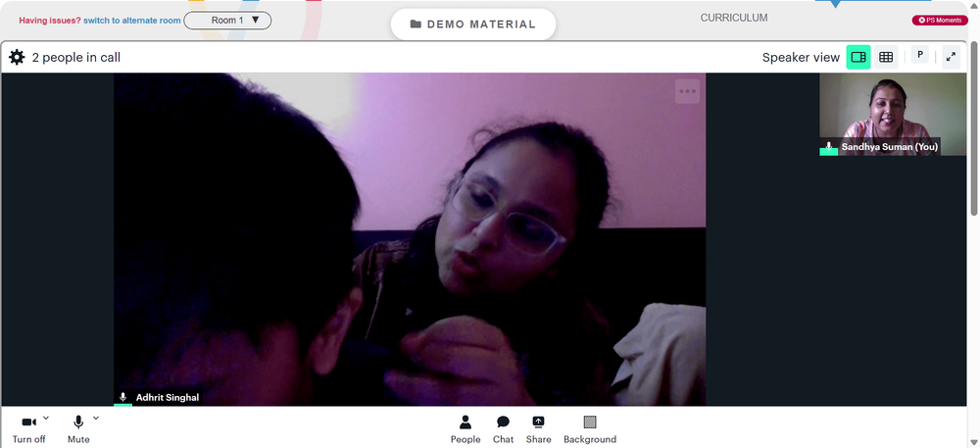Screen dimensions: 980x448
Task: Open the Chat panel
Action: point(503,430)
